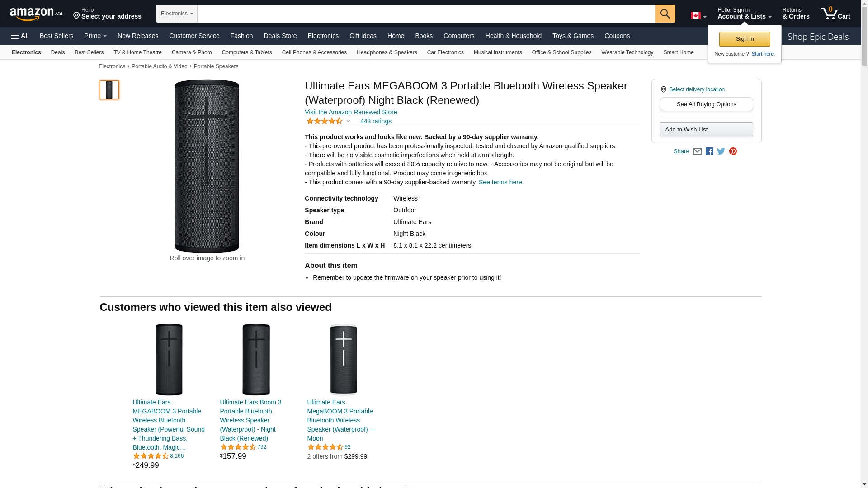Share product via email icon
The width and height of the screenshot is (868, 488).
pyautogui.click(x=697, y=151)
